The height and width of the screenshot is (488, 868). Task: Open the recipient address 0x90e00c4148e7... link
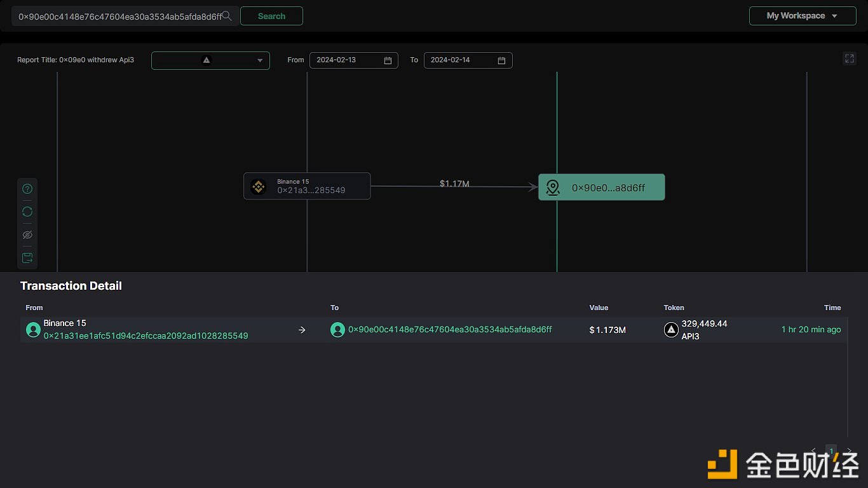click(450, 329)
